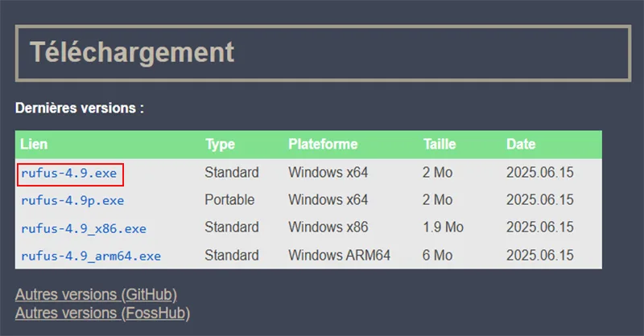644x336 pixels.
Task: Click the Lien column header
Action: tap(34, 144)
